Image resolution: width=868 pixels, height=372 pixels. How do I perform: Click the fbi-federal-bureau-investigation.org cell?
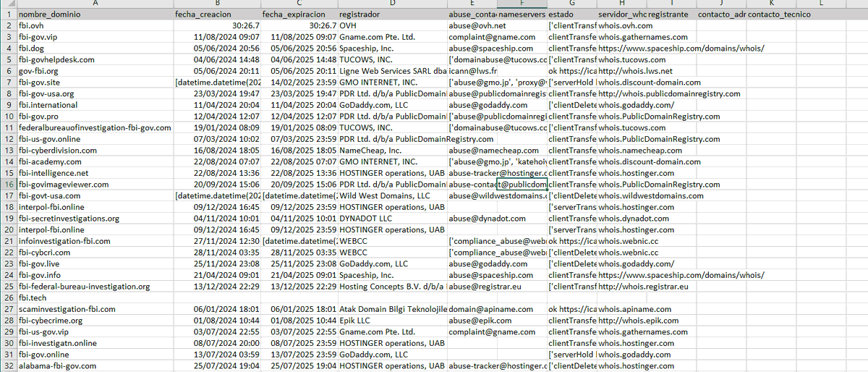tap(95, 287)
